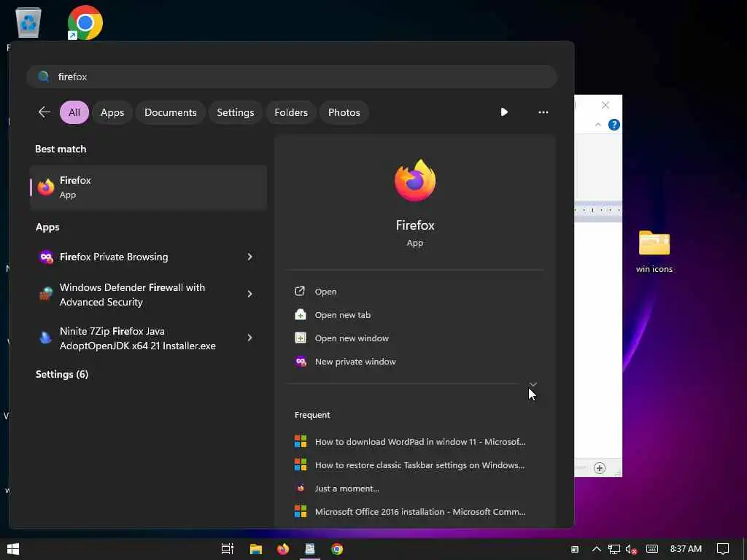Open Firefox Private Browsing app result
Screen dimensions: 747x560
point(138,257)
